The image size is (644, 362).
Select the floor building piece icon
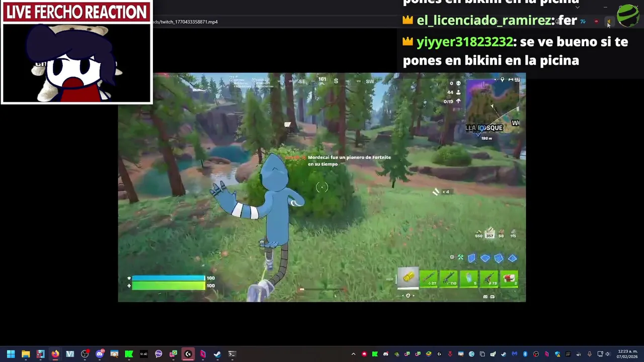tap(485, 258)
